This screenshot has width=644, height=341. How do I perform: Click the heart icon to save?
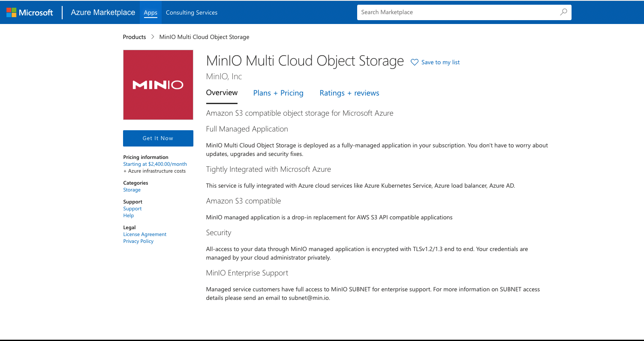coord(414,63)
